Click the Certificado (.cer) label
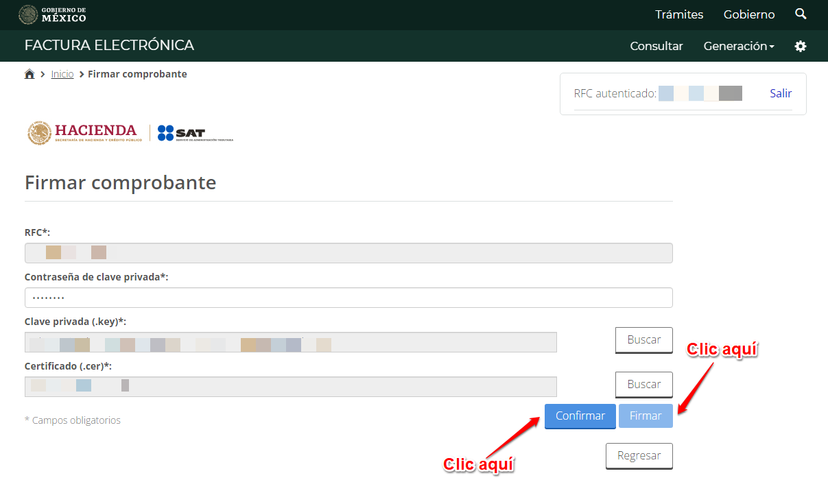Viewport: 828px width, 504px height. (68, 366)
